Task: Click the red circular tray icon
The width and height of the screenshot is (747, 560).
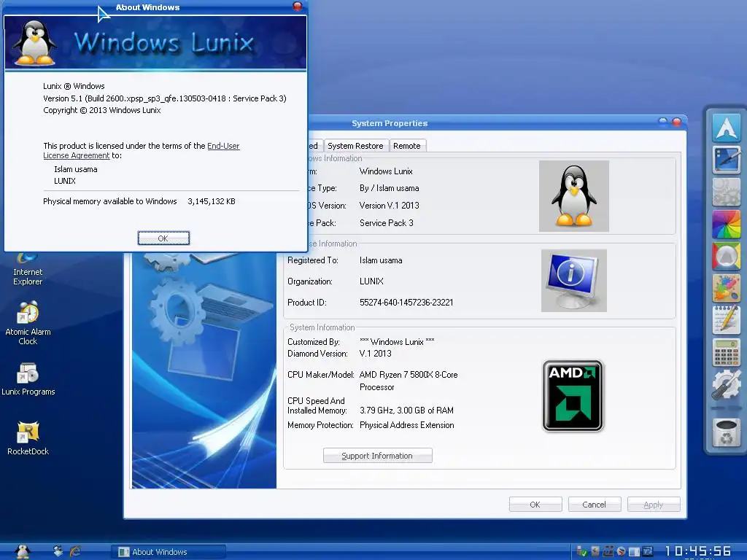Action: point(622,552)
